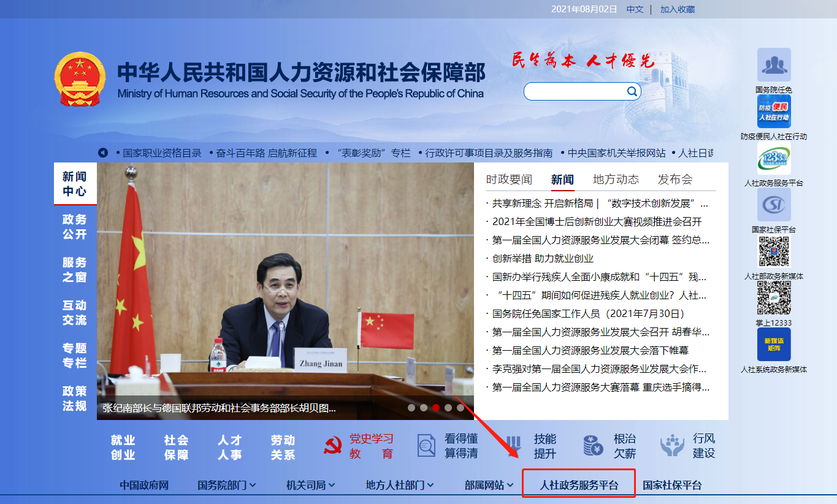
Task: Select the third red carousel dot
Action: click(x=436, y=408)
